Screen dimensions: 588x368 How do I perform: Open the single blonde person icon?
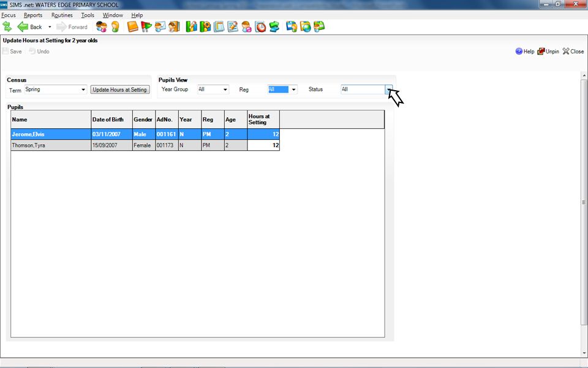(x=115, y=26)
